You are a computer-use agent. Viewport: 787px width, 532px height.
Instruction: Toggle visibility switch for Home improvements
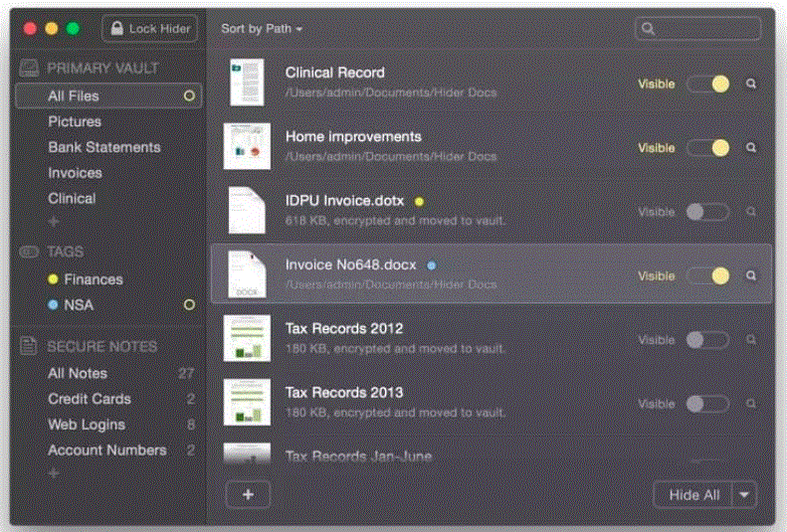[x=707, y=148]
